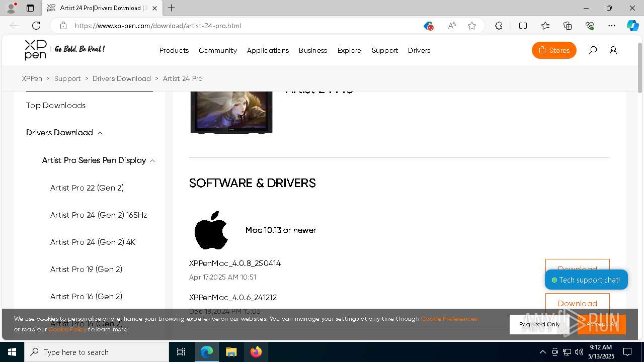This screenshot has height=362, width=644.
Task: Open the notification center icon
Action: click(x=627, y=352)
